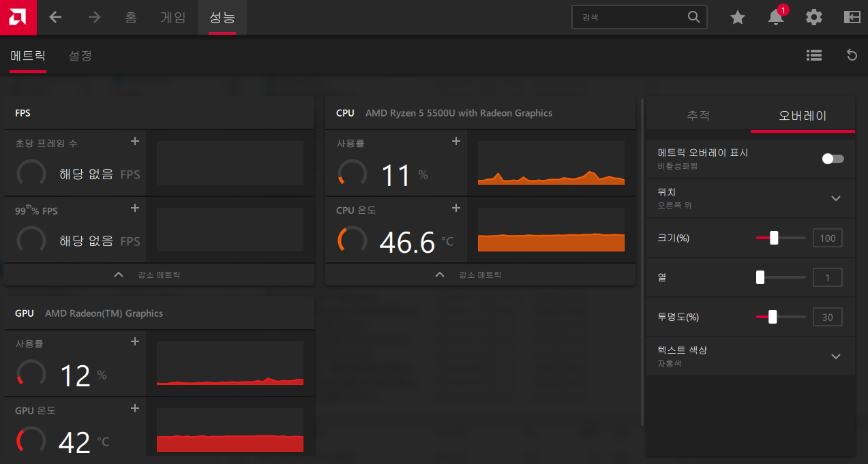Add GPU 온도 metric with plus
This screenshot has height=464, width=868.
[x=135, y=408]
